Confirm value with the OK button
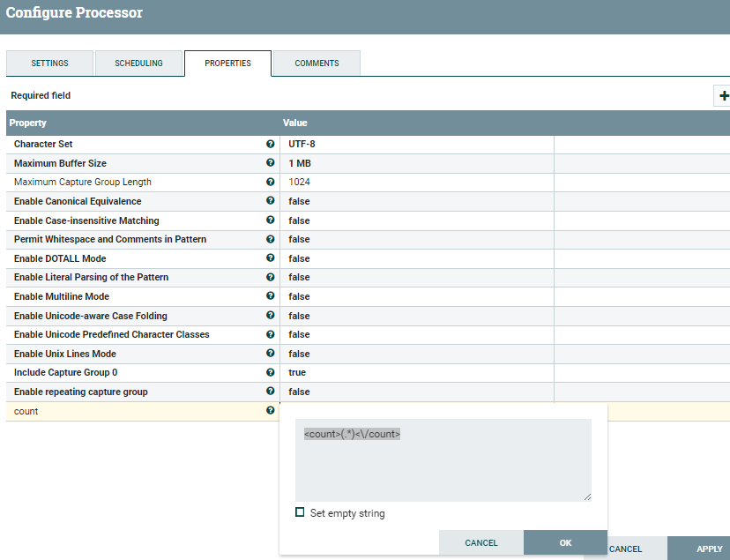 click(x=565, y=543)
